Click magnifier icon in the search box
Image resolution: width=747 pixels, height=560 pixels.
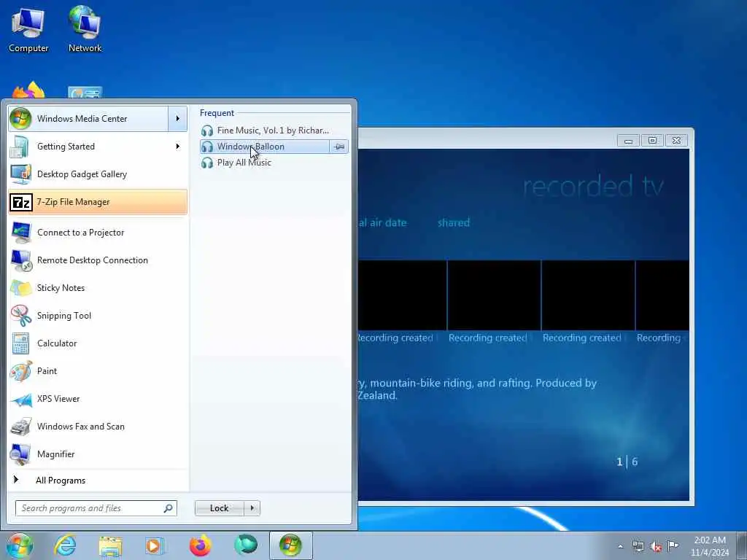(169, 508)
